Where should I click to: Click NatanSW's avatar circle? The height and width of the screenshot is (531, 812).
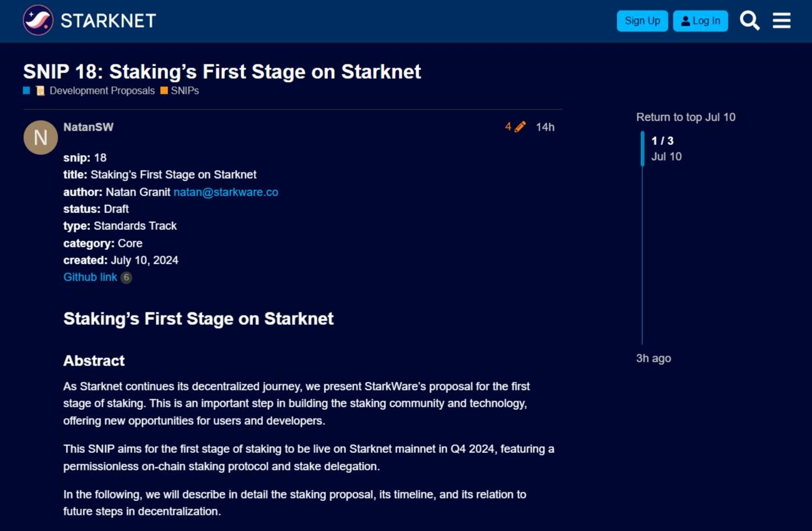point(41,137)
